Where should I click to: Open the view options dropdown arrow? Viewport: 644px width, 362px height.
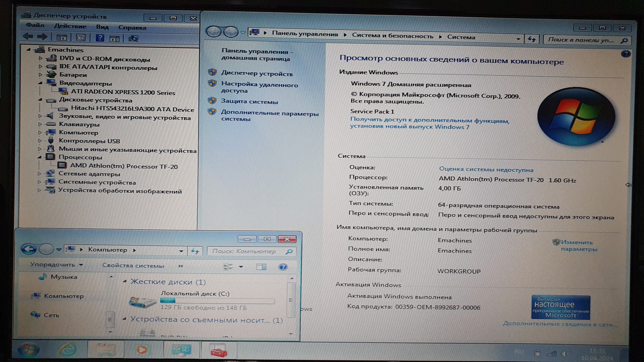pyautogui.click(x=241, y=267)
